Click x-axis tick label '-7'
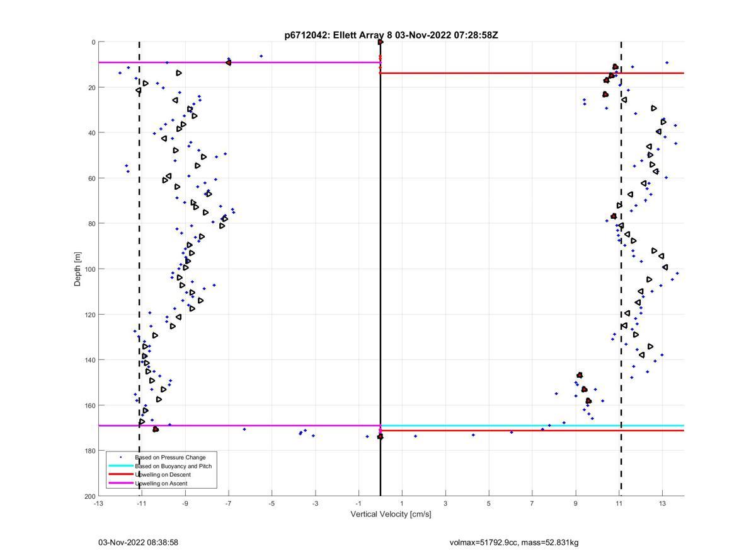The width and height of the screenshot is (756, 558). coord(229,504)
